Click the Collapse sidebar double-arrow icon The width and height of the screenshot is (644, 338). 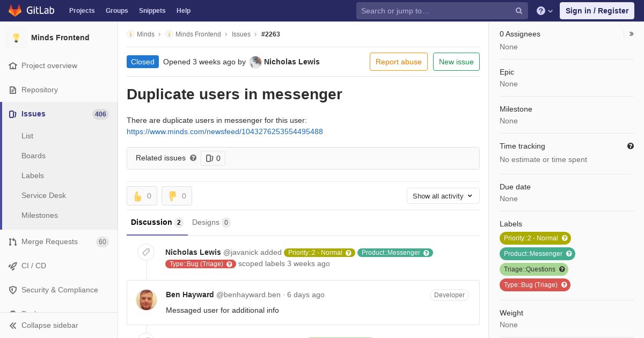pyautogui.click(x=13, y=326)
